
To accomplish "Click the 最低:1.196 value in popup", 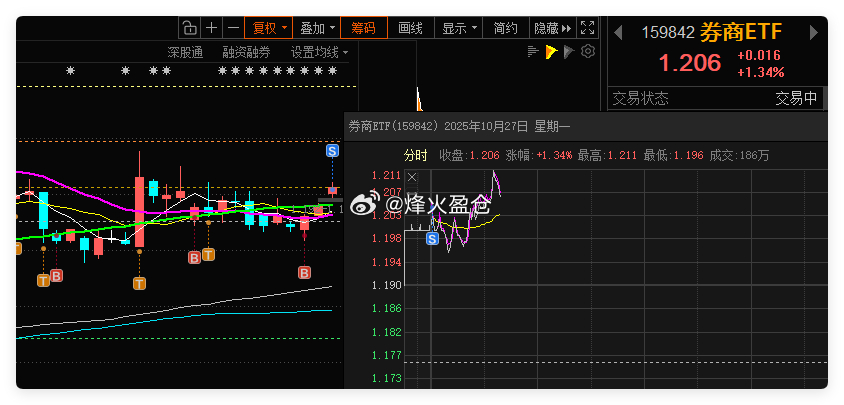I will pos(673,156).
